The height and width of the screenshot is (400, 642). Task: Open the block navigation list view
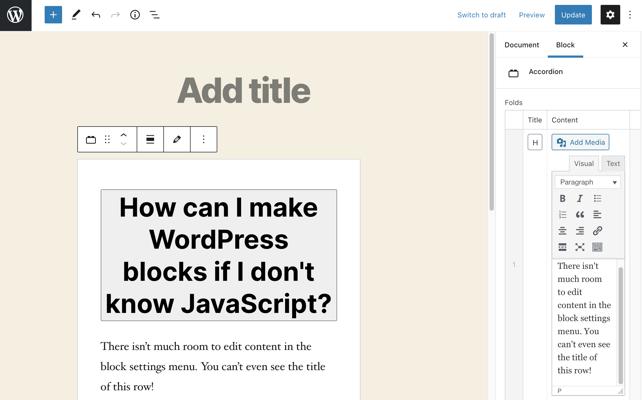(155, 15)
